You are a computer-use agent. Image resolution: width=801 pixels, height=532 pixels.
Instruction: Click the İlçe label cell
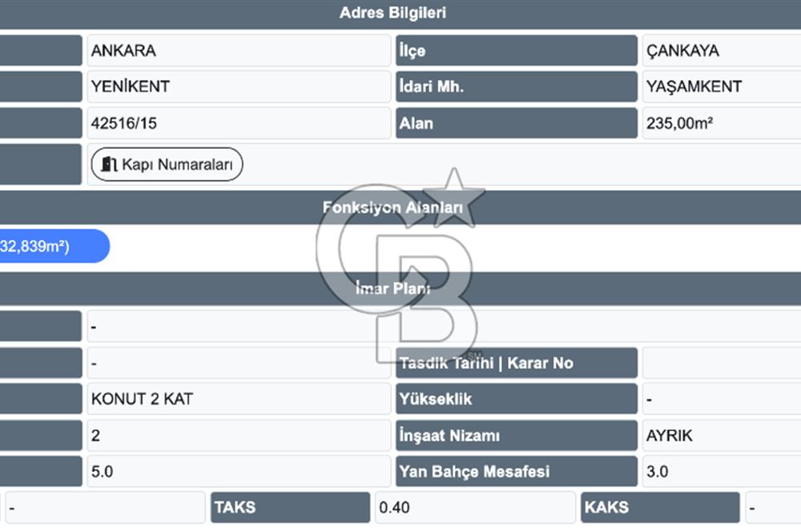[517, 50]
